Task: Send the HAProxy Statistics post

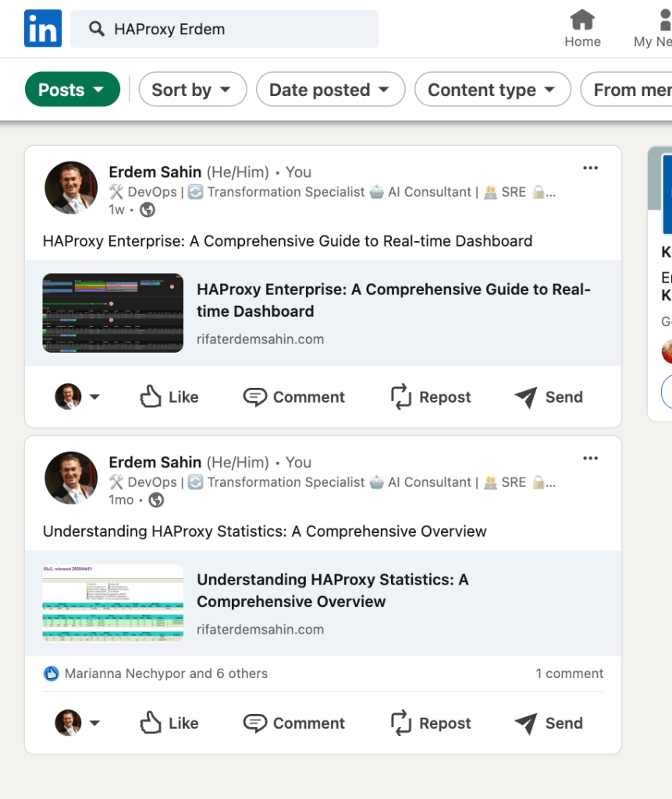Action: tap(549, 723)
